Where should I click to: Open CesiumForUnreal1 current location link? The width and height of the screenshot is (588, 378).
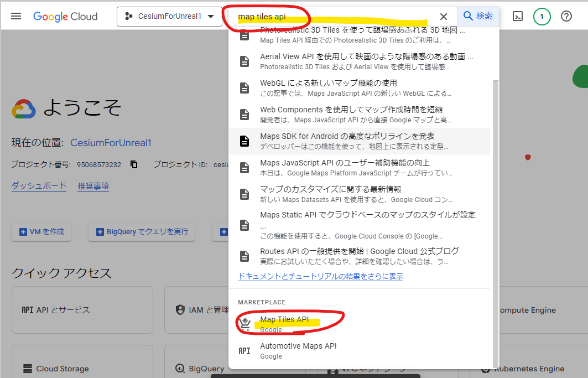[x=111, y=143]
